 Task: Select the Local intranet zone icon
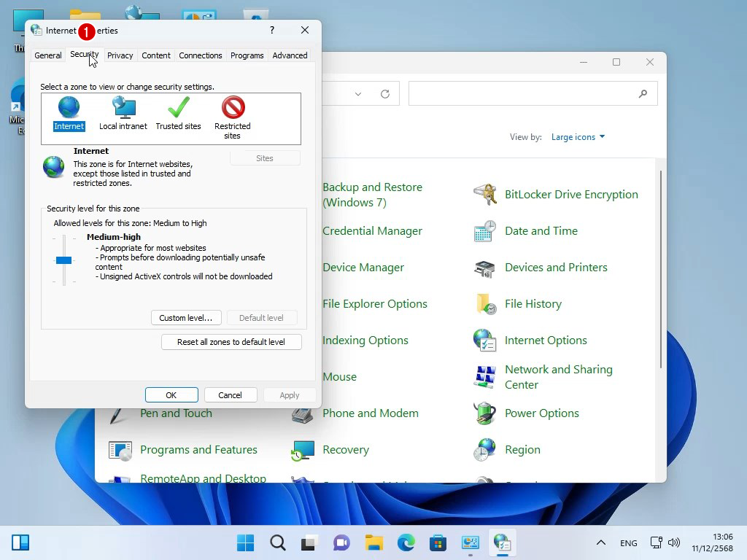(123, 109)
